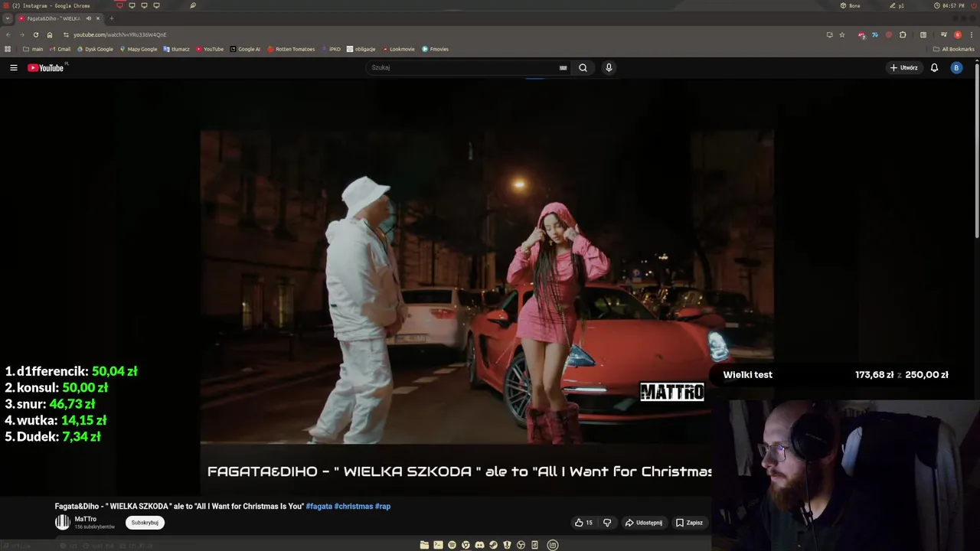The height and width of the screenshot is (551, 980).
Task: Dislike the video with thumbs down
Action: [607, 523]
